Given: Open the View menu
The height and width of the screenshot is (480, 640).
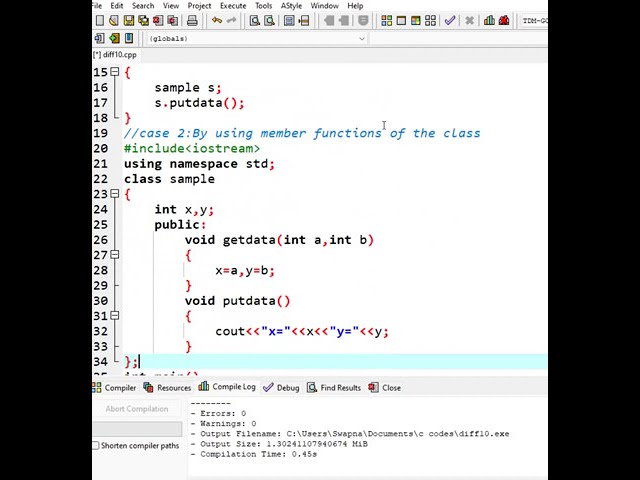Looking at the screenshot, I should 171,6.
